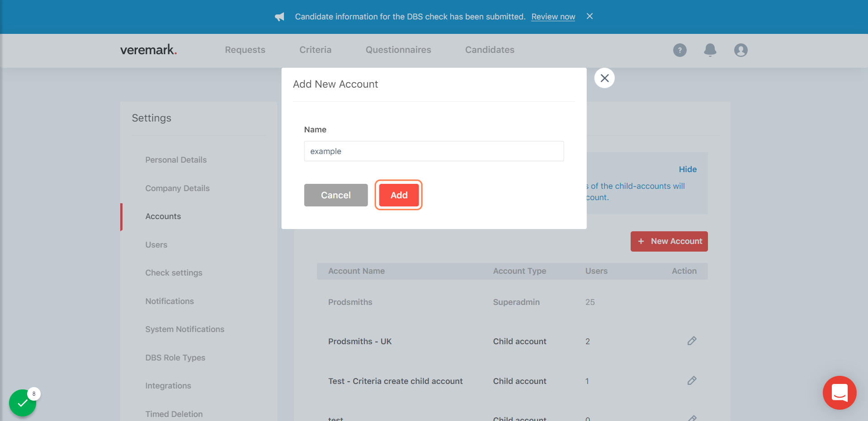Open Check settings
The height and width of the screenshot is (421, 868).
[x=174, y=273]
